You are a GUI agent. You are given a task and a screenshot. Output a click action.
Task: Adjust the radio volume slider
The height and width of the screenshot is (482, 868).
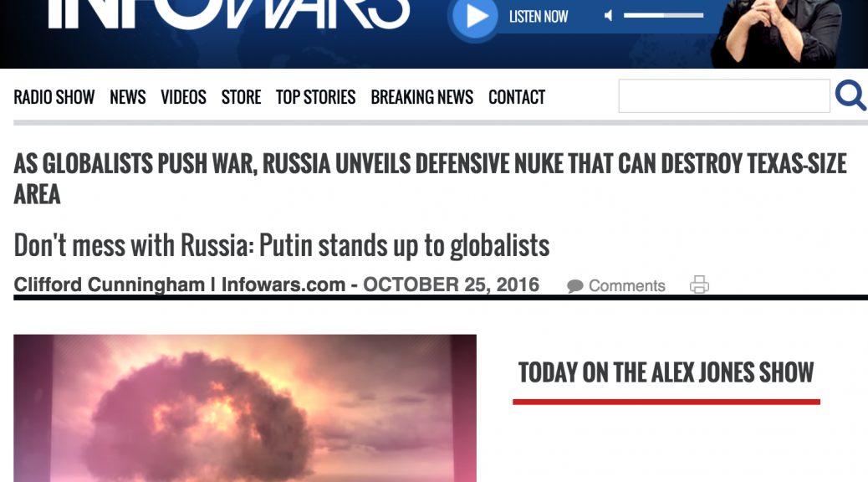[663, 16]
